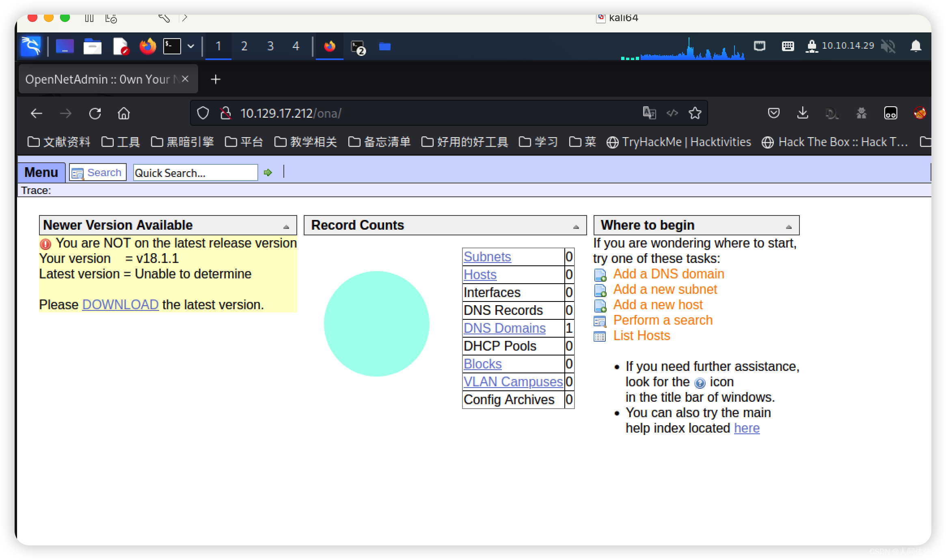Select workspace tab number 2 in taskbar
Screen dimensions: 946x560
pos(244,46)
